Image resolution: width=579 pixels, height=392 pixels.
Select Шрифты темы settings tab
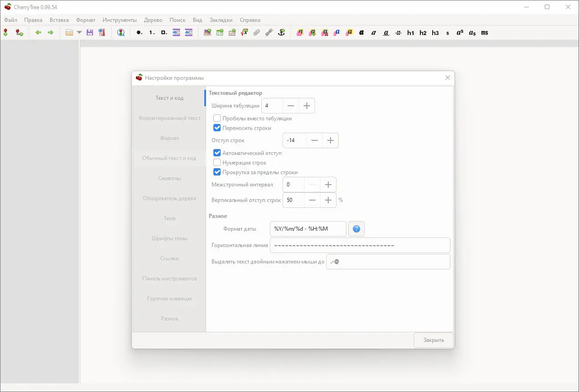coord(169,238)
